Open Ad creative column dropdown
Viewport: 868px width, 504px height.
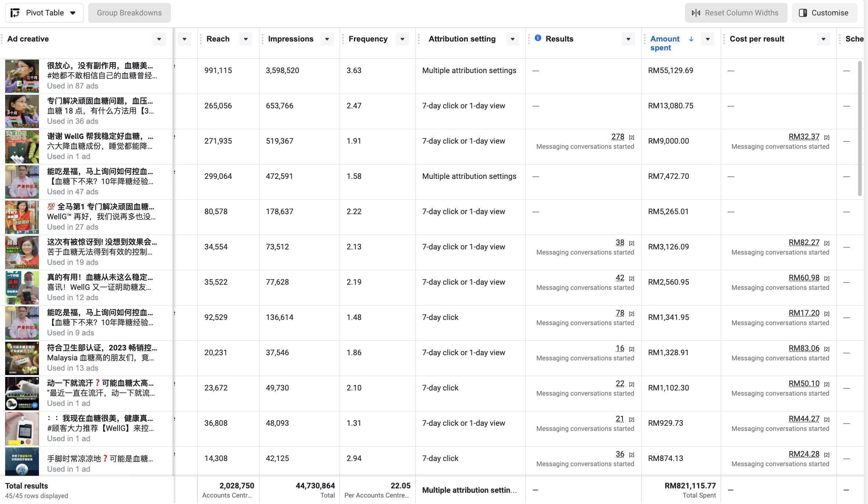pos(159,39)
